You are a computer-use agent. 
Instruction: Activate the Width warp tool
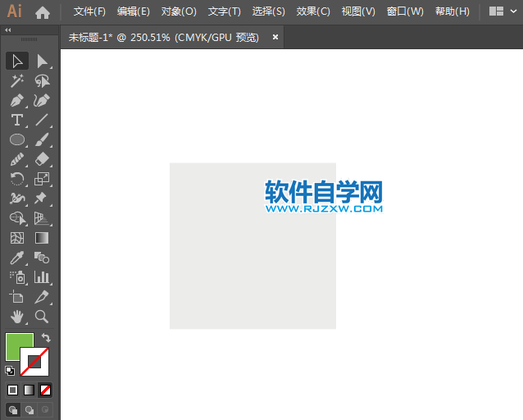[17, 199]
